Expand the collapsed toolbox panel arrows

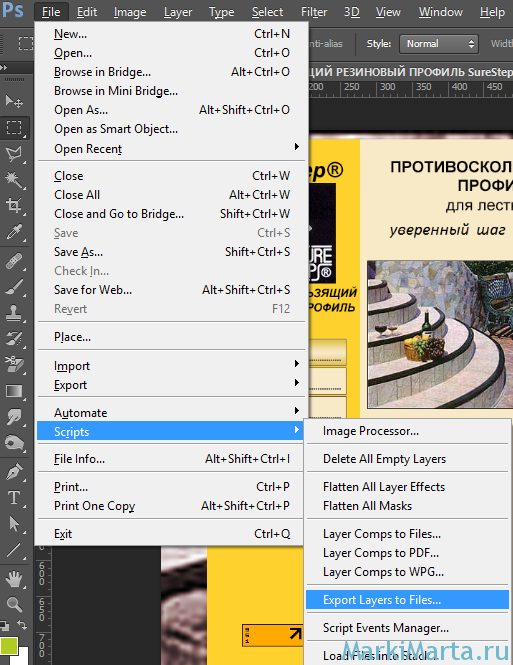[x=4, y=67]
